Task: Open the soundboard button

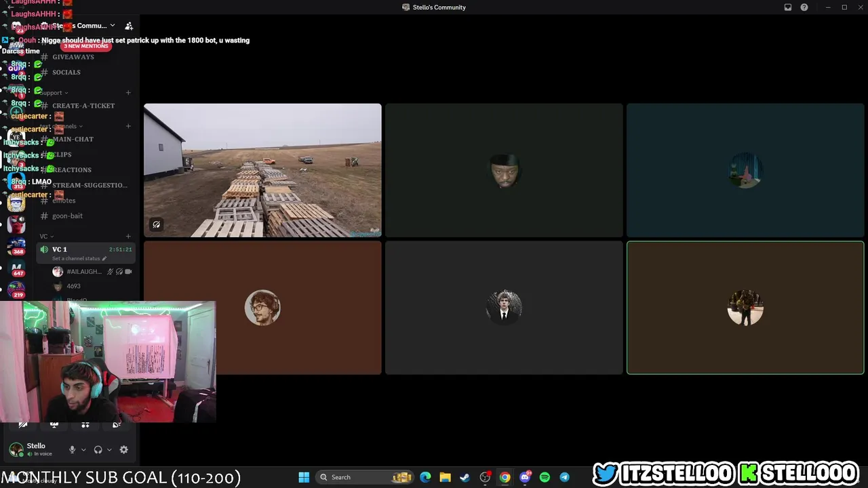Action: (117, 425)
